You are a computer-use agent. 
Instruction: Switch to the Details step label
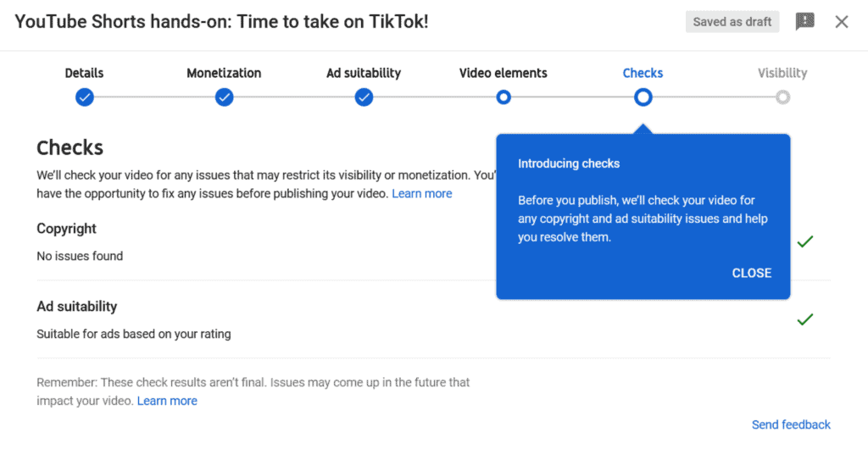84,73
